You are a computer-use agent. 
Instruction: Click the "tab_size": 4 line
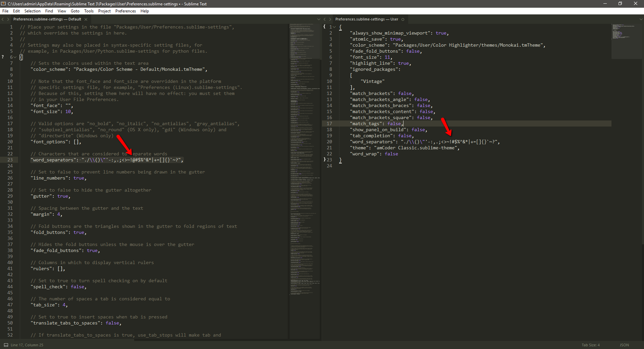tap(49, 305)
